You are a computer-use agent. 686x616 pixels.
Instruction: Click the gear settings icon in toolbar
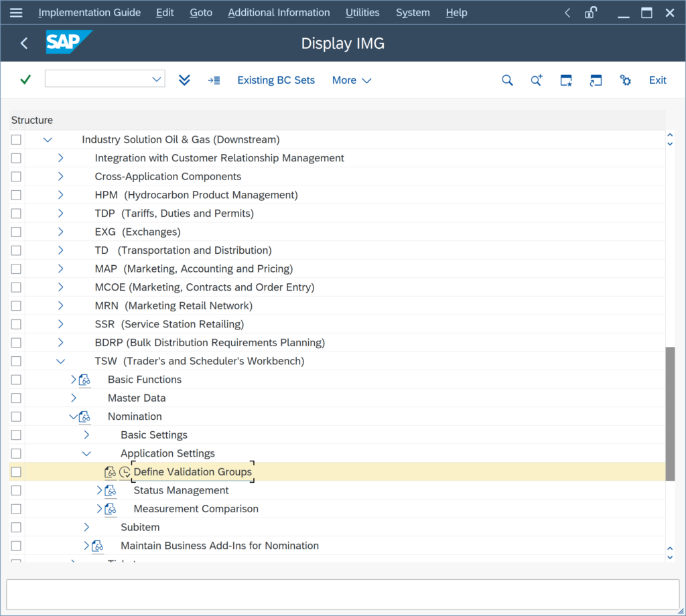click(x=625, y=80)
